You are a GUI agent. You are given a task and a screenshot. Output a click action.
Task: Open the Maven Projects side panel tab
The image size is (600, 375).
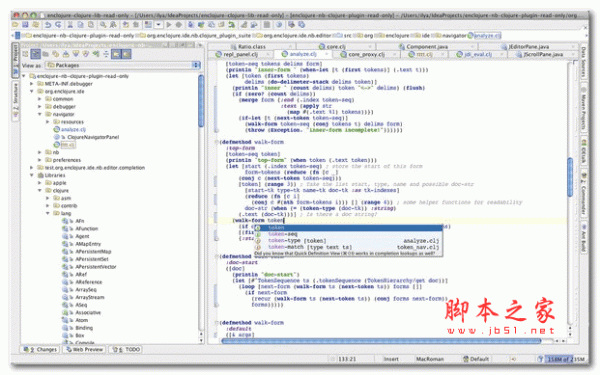[584, 109]
